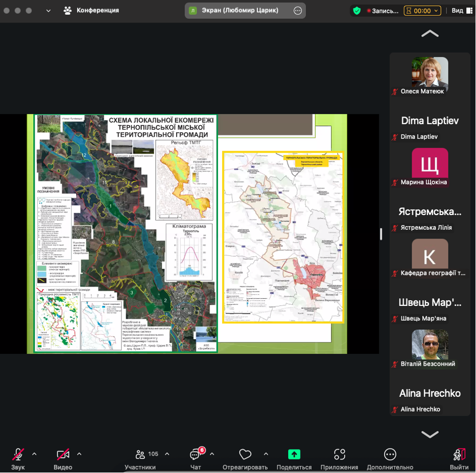Open the Конференция meeting menu
Viewport: 476px width, 473px height.
[91, 10]
